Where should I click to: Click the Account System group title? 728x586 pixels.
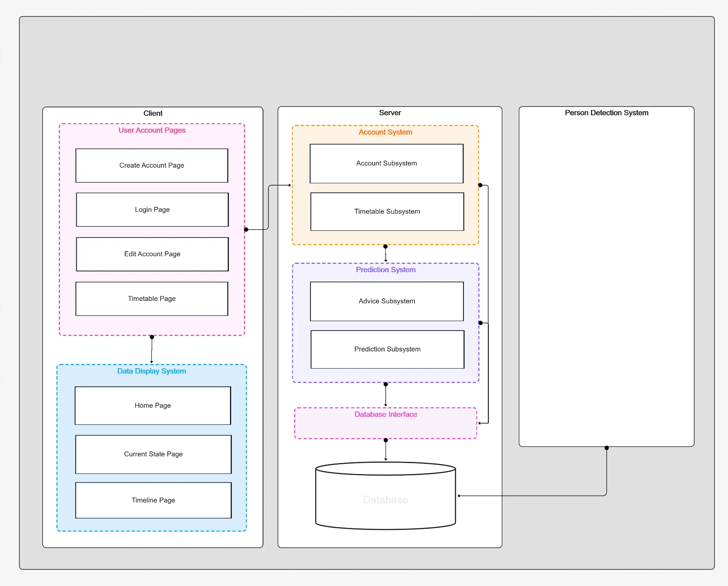pyautogui.click(x=385, y=132)
